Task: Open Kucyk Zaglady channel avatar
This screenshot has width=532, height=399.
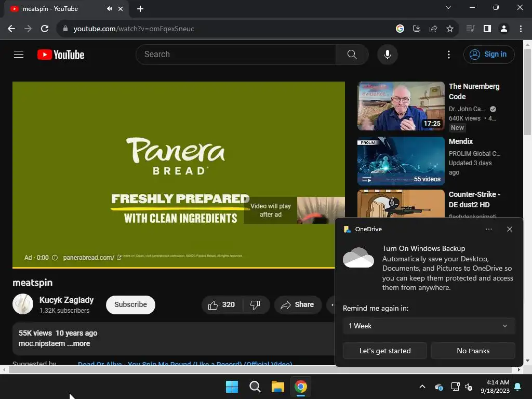Action: click(x=23, y=304)
